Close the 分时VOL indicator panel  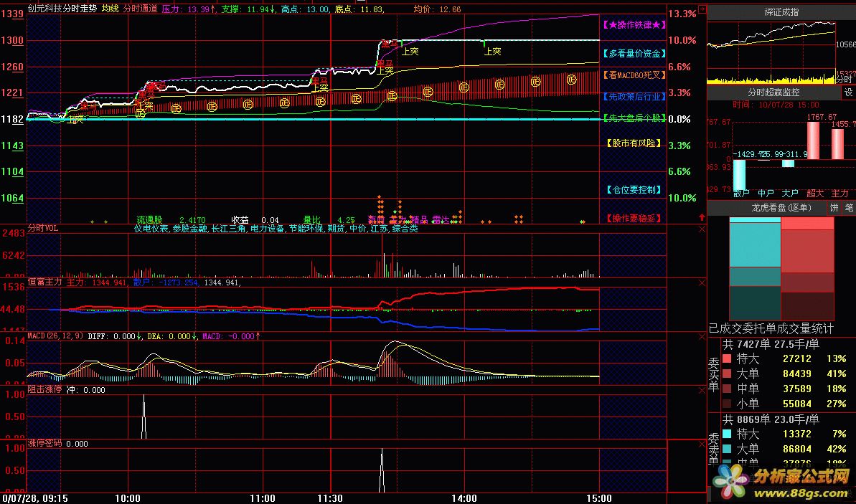[702, 229]
